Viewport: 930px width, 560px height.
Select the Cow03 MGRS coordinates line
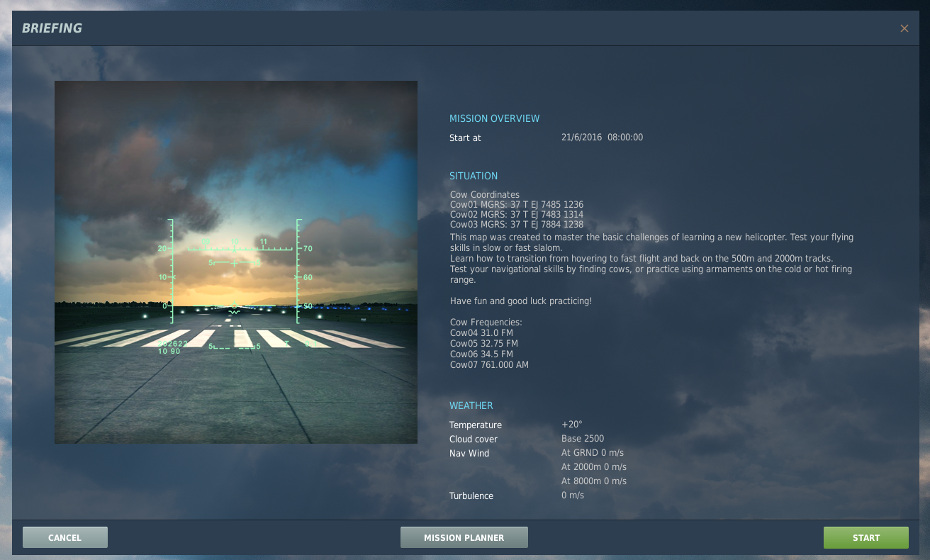(517, 225)
